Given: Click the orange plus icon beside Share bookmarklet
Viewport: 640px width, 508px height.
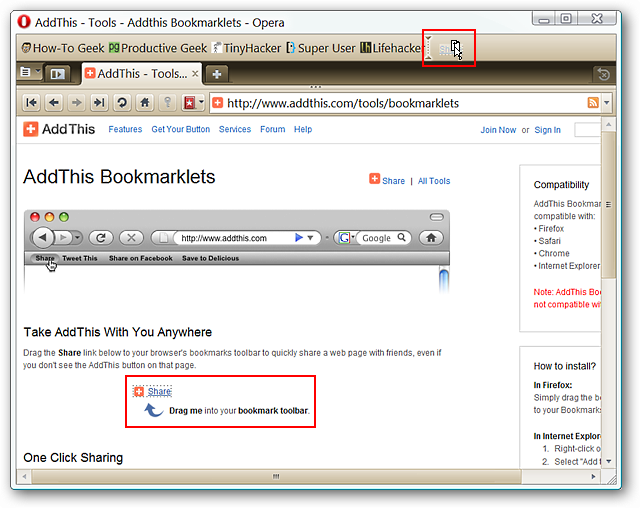Looking at the screenshot, I should click(139, 392).
